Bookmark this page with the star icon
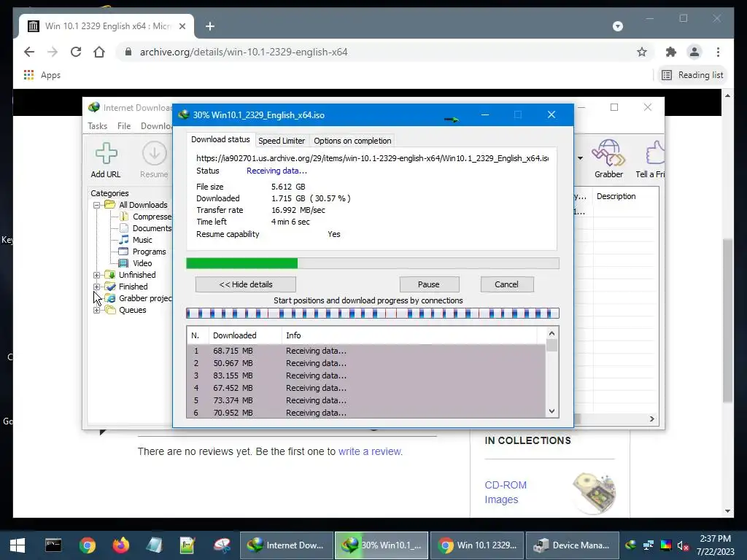Image resolution: width=747 pixels, height=560 pixels. [x=642, y=52]
